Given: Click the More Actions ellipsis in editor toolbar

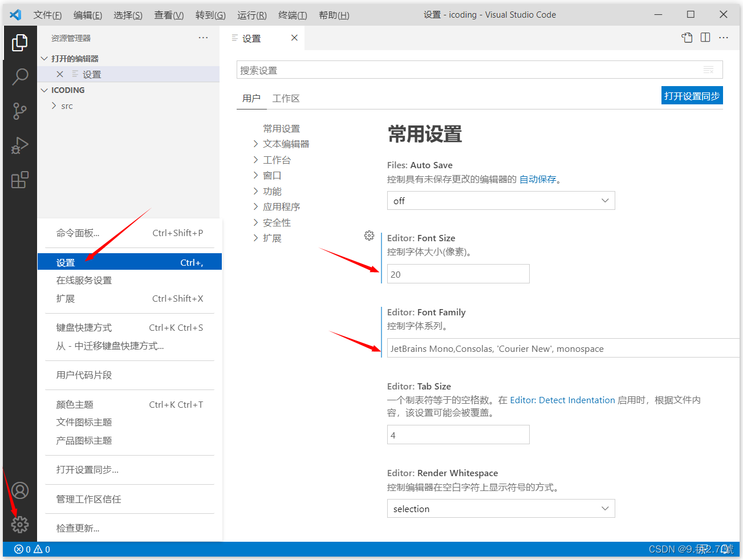Looking at the screenshot, I should [x=723, y=38].
